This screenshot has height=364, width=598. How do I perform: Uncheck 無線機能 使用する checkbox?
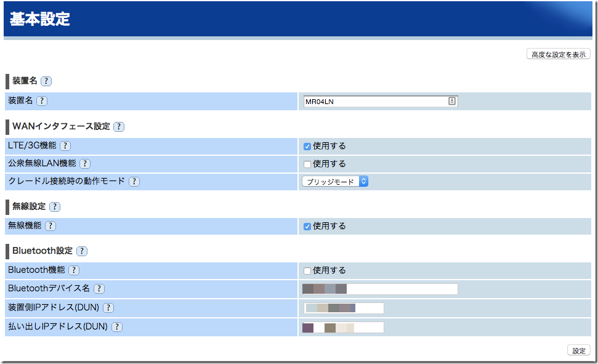tap(307, 227)
